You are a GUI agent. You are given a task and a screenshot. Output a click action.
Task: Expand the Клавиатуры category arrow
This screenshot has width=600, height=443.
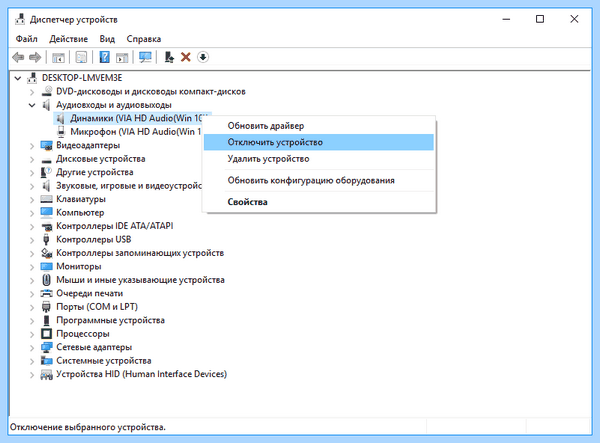tap(32, 199)
